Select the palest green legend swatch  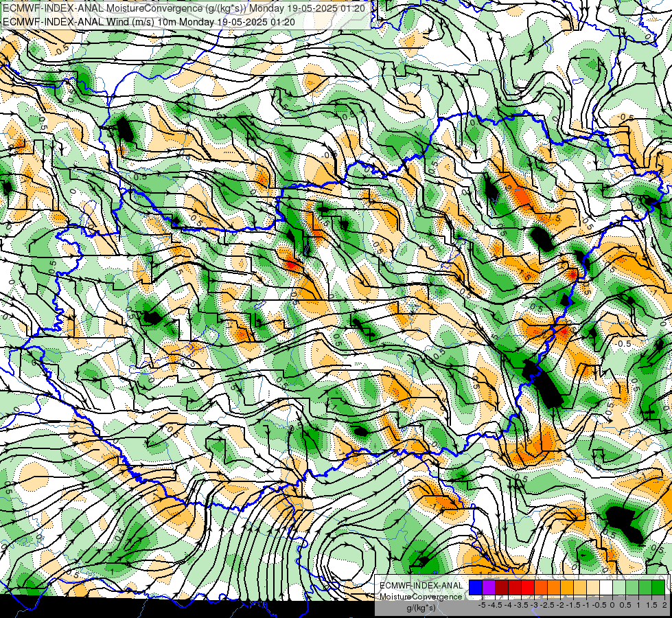coord(619,587)
